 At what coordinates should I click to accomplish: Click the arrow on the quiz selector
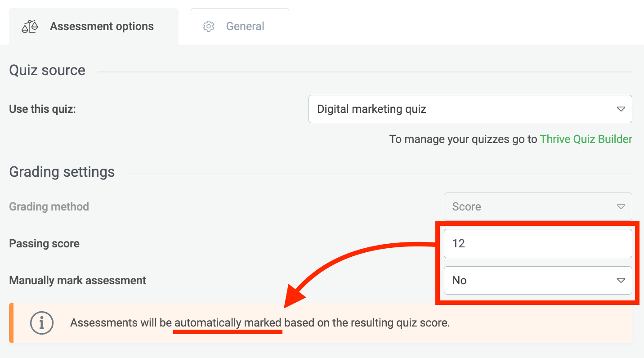click(x=621, y=109)
